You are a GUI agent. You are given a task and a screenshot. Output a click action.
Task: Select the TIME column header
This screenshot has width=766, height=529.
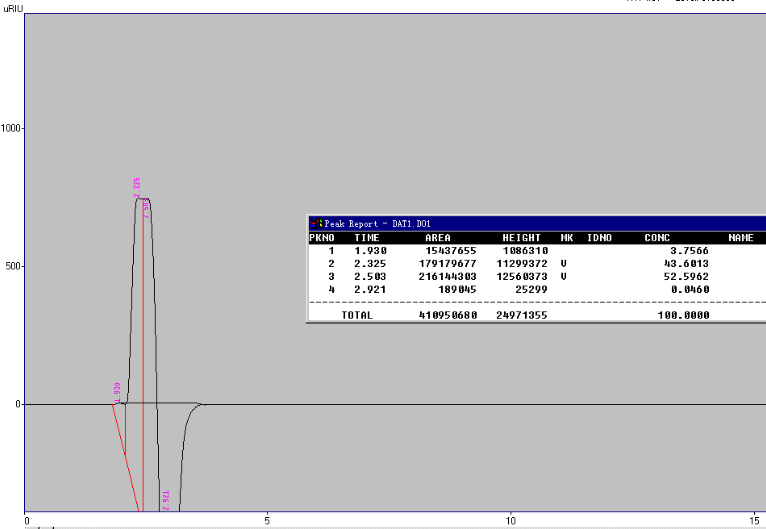367,238
